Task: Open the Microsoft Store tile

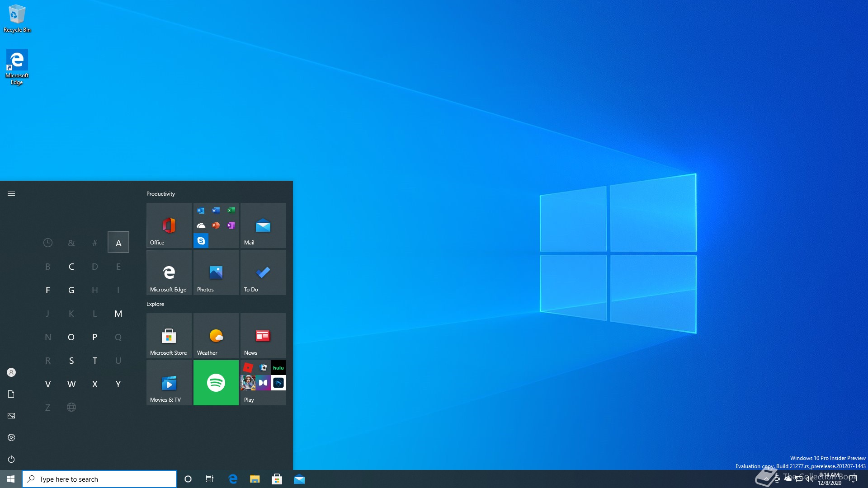Action: (x=169, y=336)
